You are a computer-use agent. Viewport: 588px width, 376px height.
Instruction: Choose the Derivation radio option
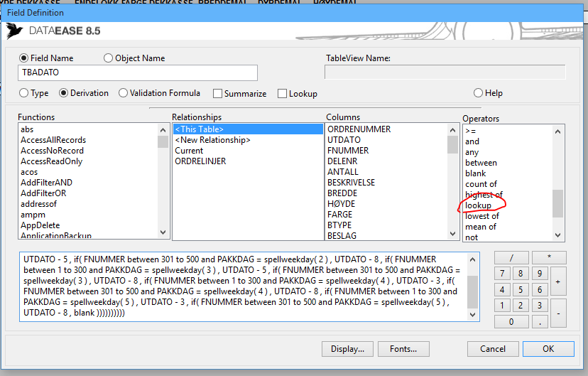63,93
